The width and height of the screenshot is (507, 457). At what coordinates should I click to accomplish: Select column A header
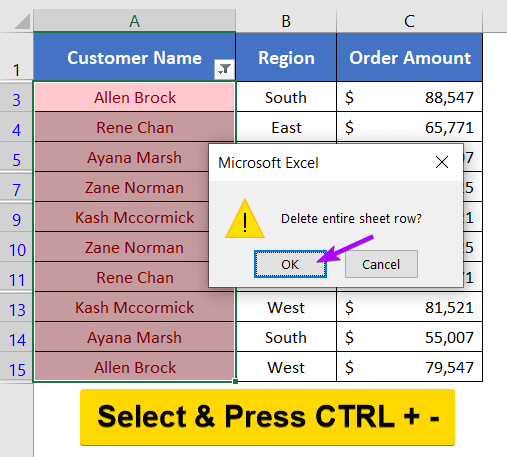134,21
